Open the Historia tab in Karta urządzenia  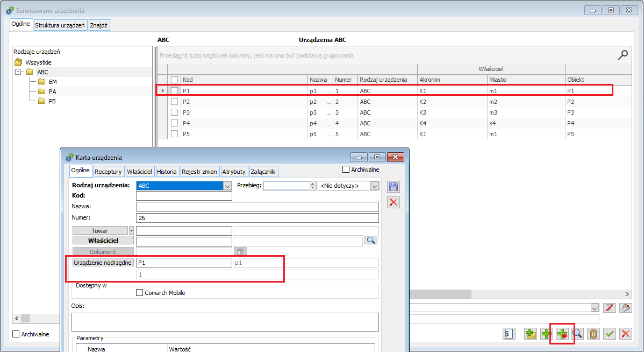coord(167,172)
